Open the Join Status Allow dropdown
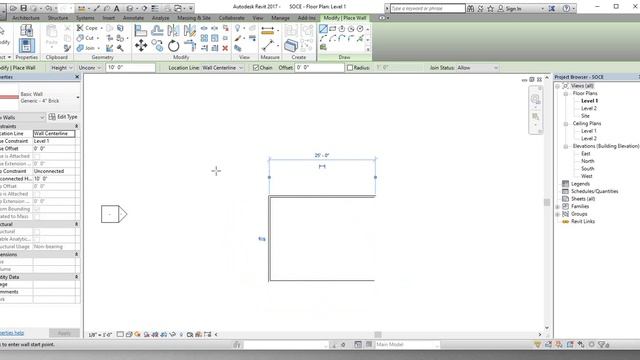The width and height of the screenshot is (640, 360). (x=477, y=68)
